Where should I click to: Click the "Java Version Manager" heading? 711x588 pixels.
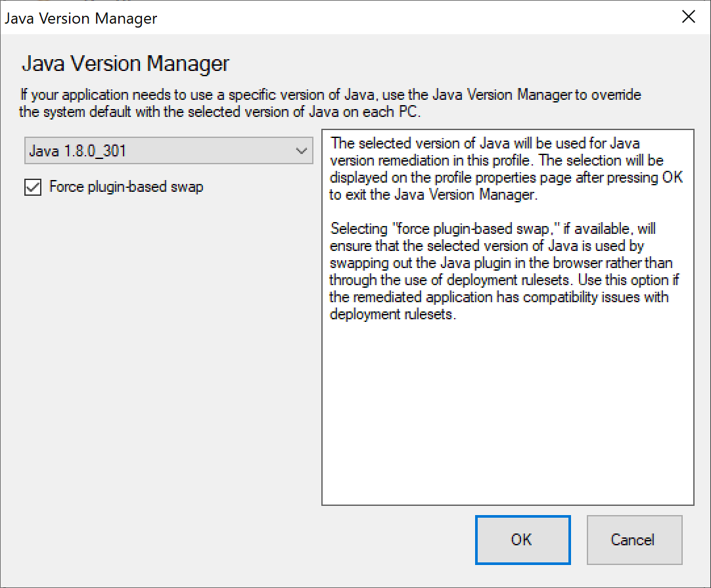(126, 64)
